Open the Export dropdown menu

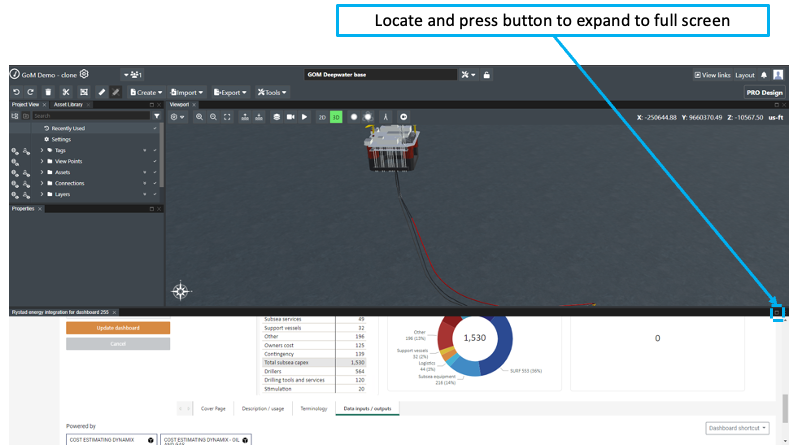(x=230, y=92)
